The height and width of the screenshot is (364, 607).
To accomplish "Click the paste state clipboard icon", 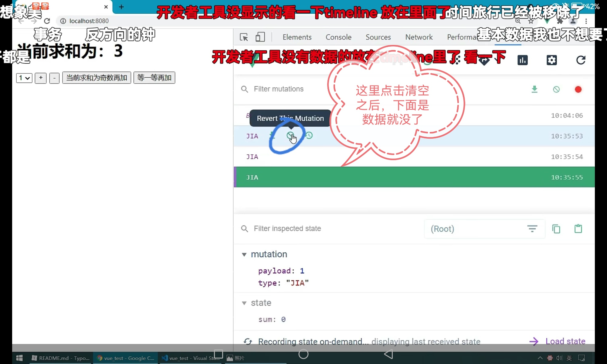I will click(x=578, y=229).
